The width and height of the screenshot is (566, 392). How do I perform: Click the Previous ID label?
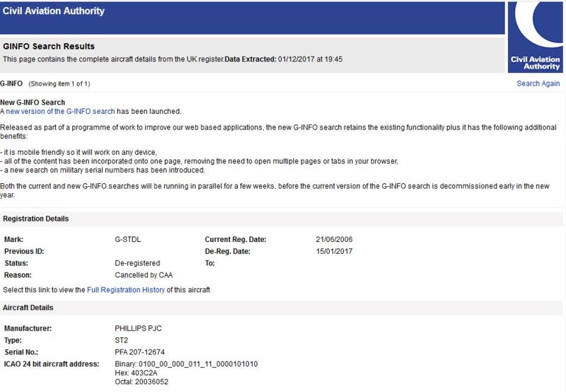pos(24,251)
